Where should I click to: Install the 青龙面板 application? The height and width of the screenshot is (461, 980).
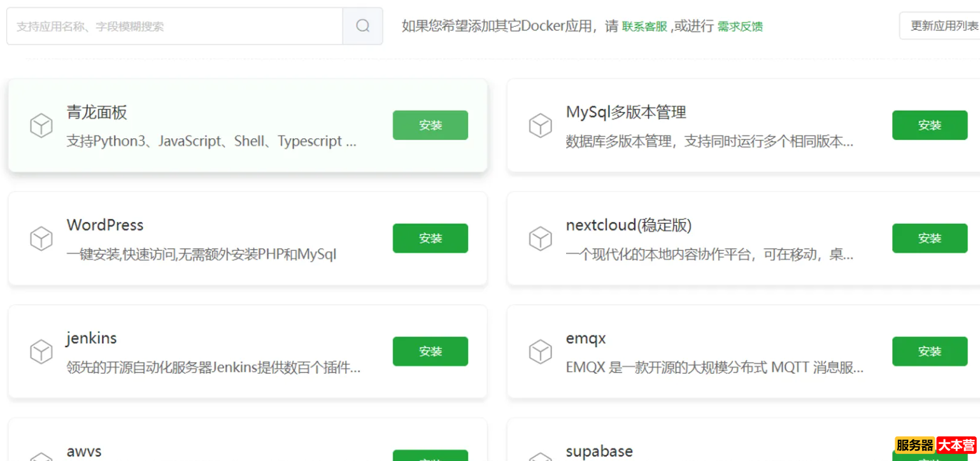430,125
